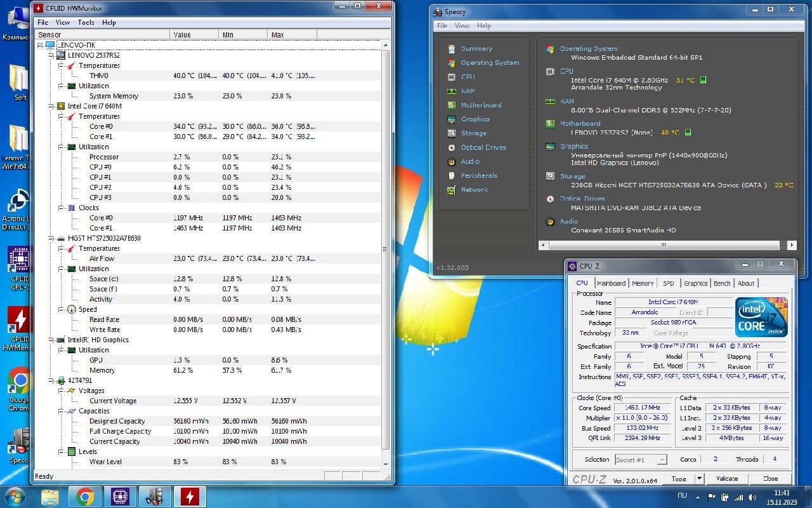Open View menu in Speccy

point(462,25)
